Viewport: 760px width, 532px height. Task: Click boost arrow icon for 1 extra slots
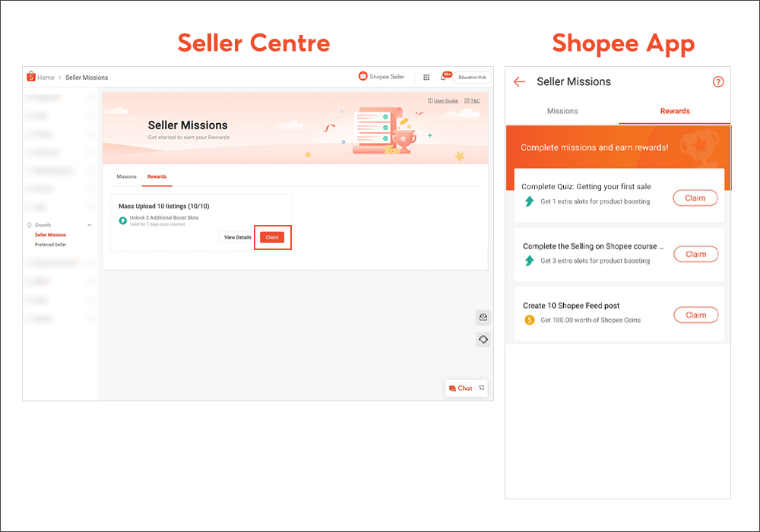[x=529, y=201]
